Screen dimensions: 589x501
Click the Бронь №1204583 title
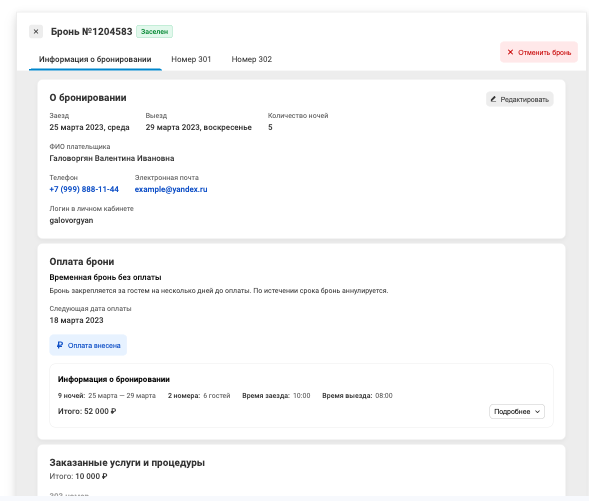click(x=92, y=32)
